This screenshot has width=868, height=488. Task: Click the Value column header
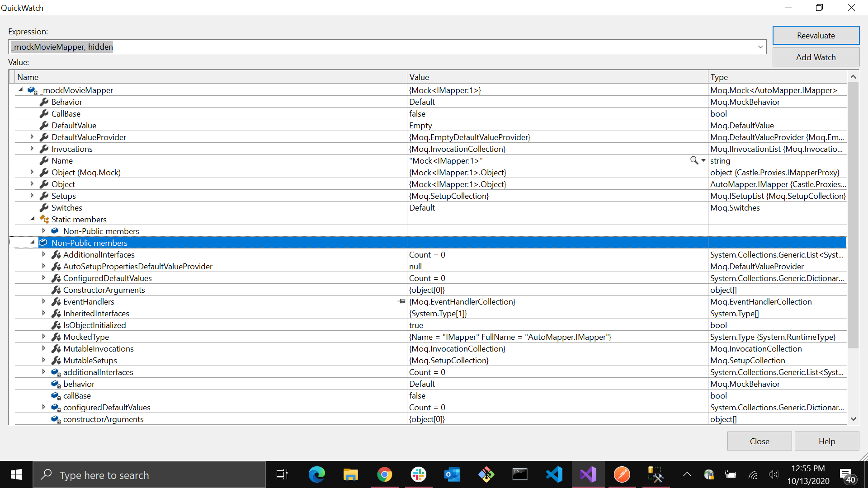coord(557,77)
